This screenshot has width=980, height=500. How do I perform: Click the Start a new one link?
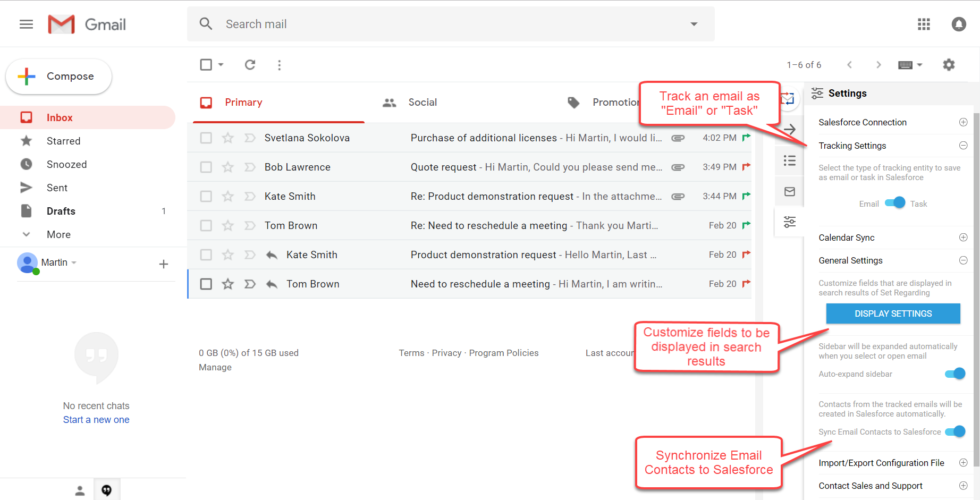tap(96, 420)
